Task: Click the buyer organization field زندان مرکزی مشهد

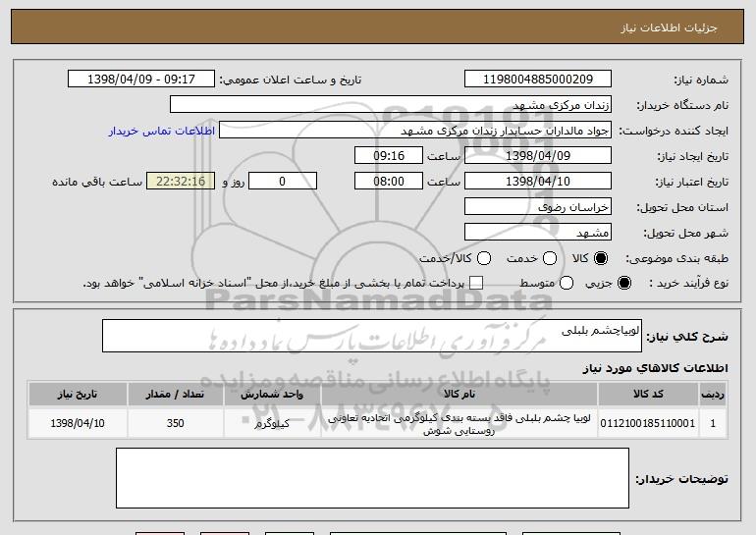Action: click(x=391, y=105)
